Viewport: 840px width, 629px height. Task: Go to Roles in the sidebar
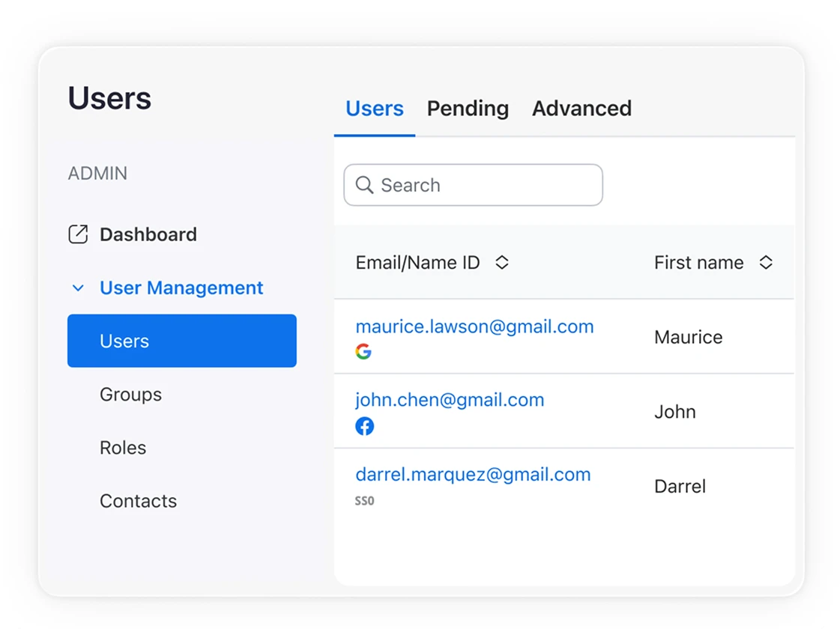123,448
